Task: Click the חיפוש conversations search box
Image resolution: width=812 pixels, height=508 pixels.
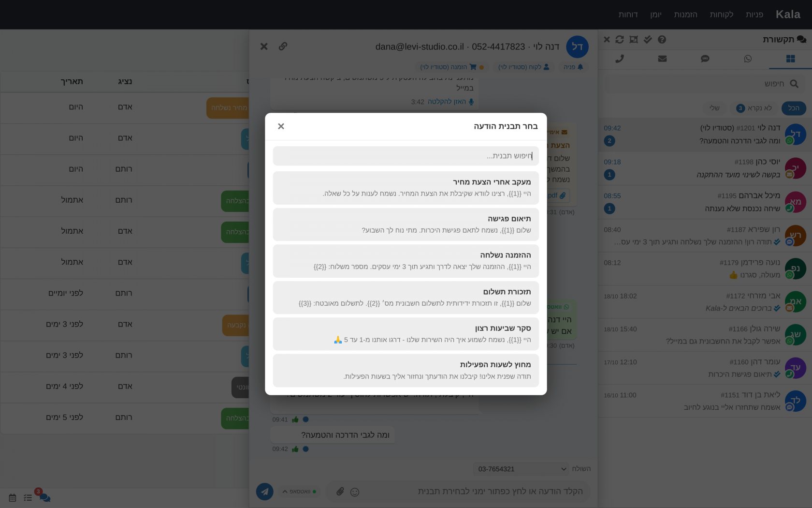Action: [x=705, y=84]
